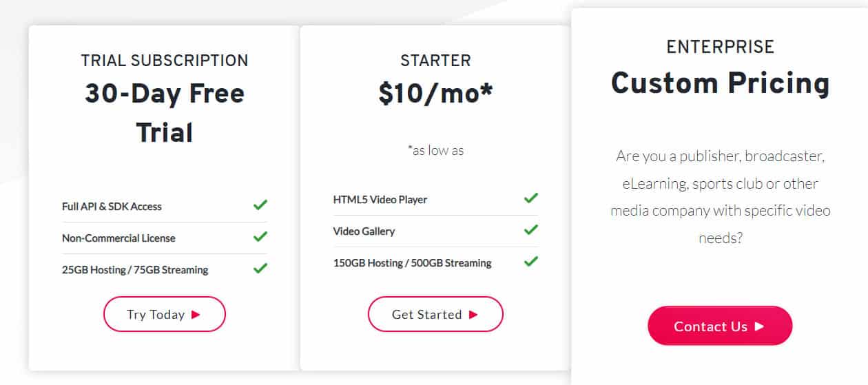
Task: Click the Custom Pricing heading
Action: (x=720, y=83)
